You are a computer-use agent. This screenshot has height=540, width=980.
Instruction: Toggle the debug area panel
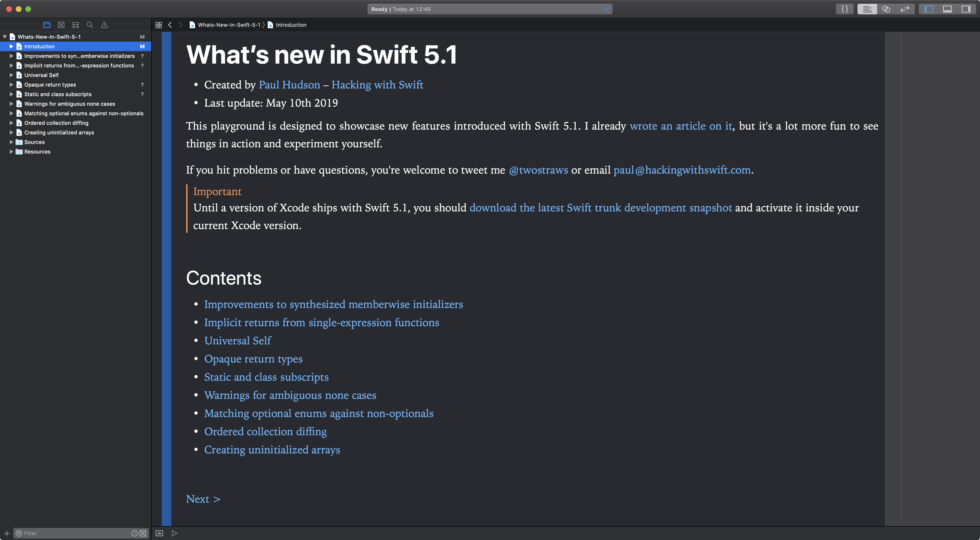click(x=947, y=9)
